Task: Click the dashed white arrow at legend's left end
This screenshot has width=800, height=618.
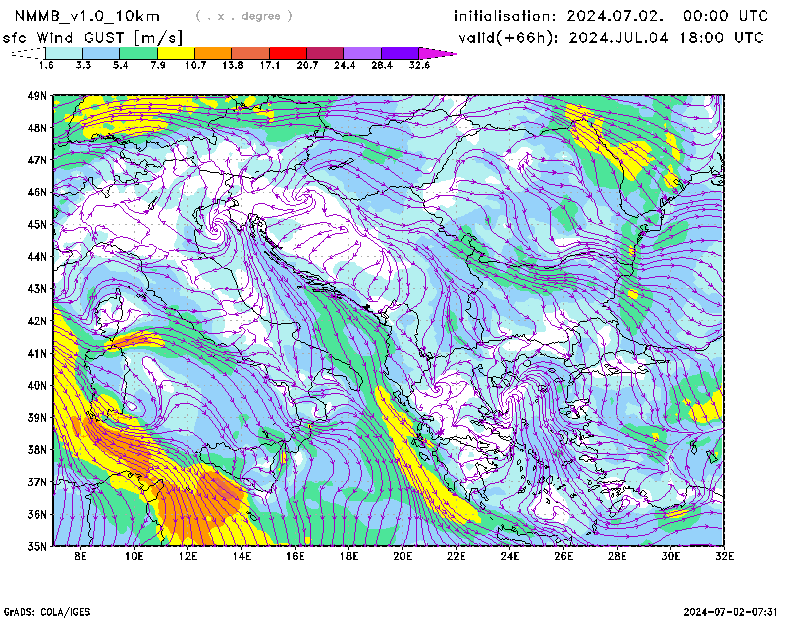Action: click(x=27, y=53)
